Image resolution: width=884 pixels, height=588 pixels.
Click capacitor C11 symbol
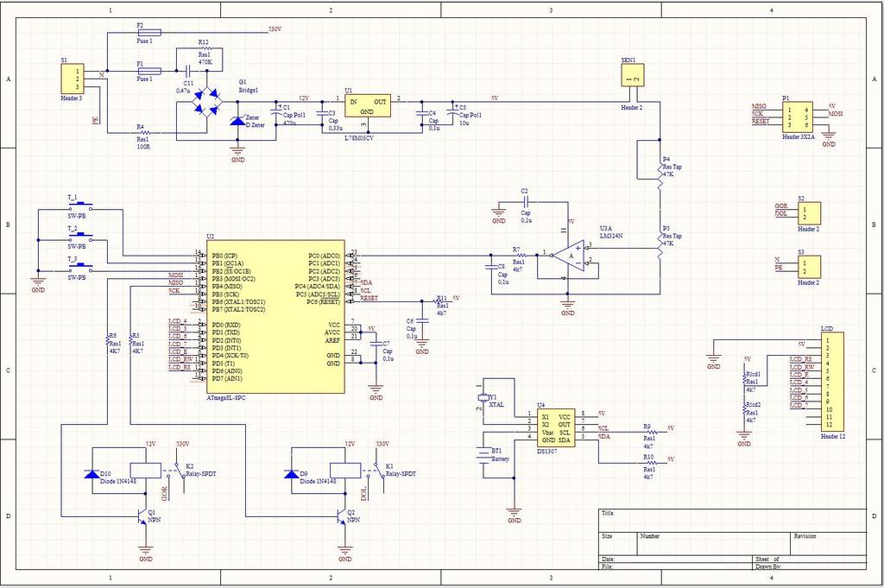(x=189, y=71)
